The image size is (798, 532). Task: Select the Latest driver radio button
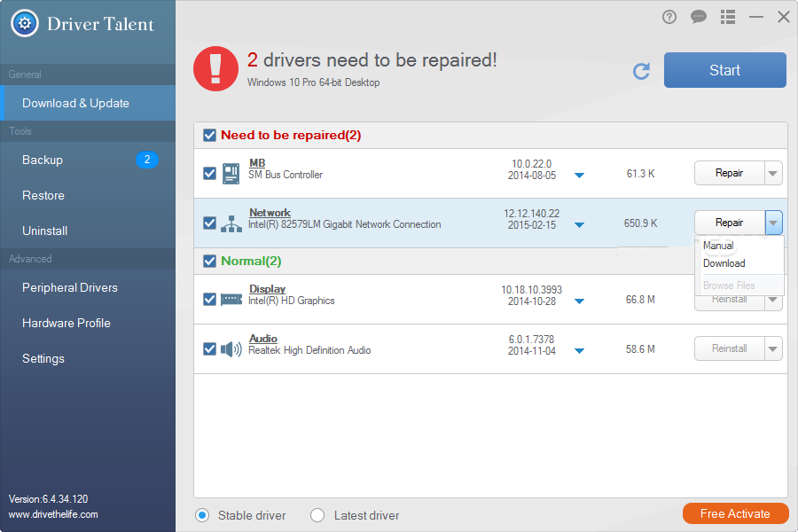coord(317,514)
